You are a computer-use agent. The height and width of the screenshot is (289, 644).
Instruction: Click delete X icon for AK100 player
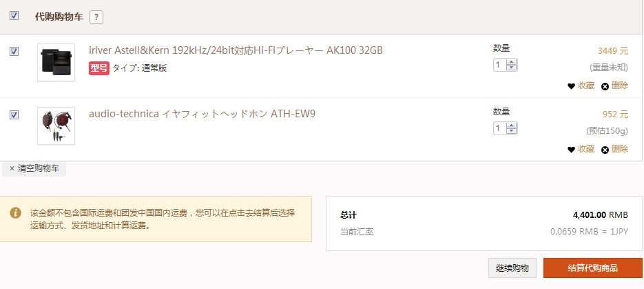pos(605,86)
